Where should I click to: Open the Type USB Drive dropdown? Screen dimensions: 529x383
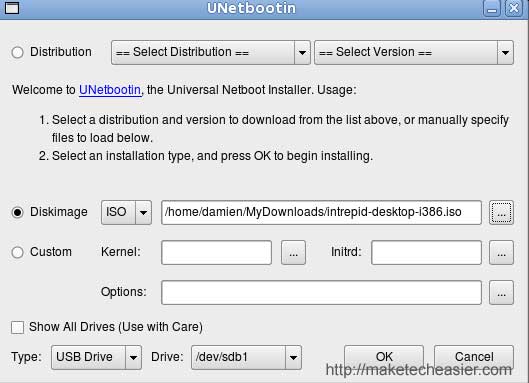[96, 357]
